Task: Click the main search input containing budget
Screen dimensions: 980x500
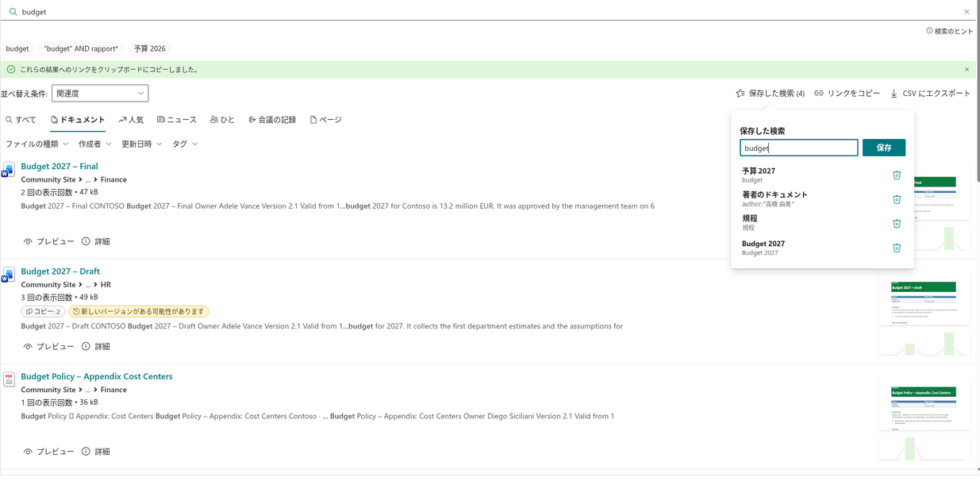Action: (x=490, y=12)
